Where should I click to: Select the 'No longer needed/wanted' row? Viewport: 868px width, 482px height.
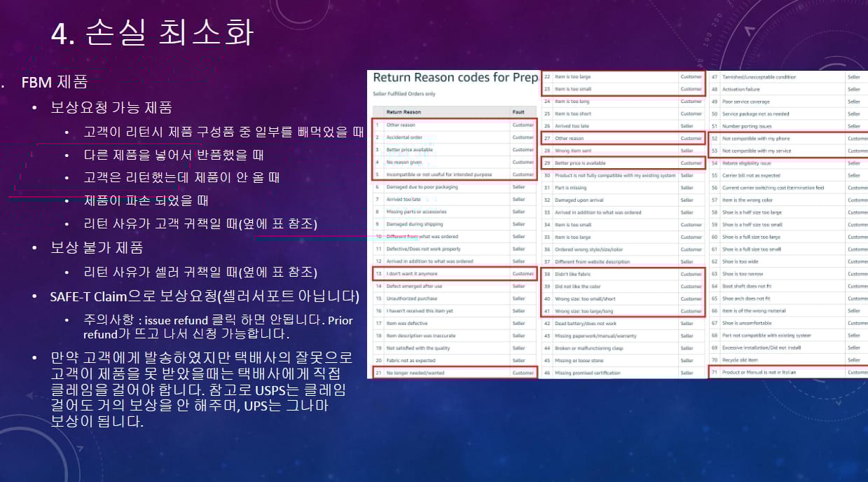(x=454, y=373)
